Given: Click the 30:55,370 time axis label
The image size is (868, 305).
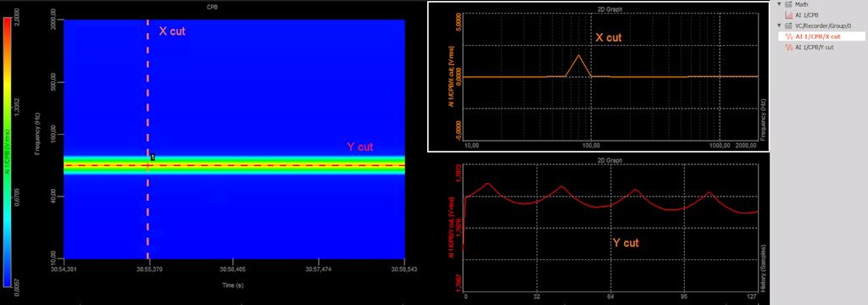Looking at the screenshot, I should point(149,269).
